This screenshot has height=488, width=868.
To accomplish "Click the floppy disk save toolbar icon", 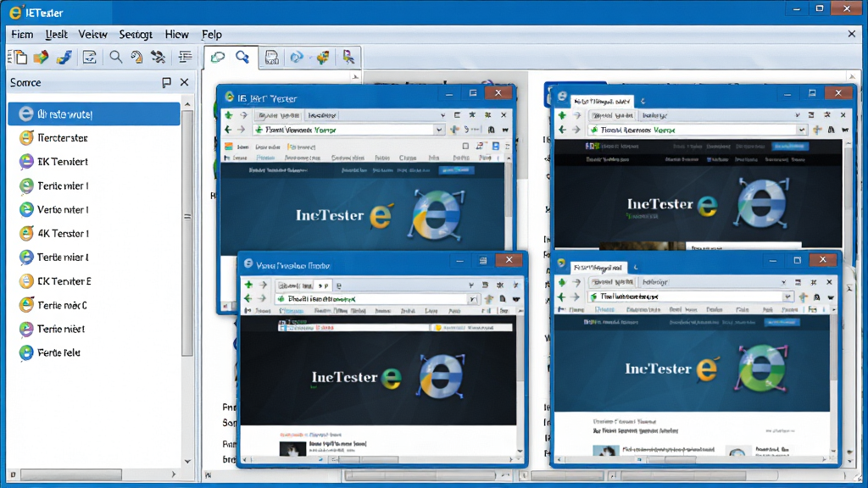I will 271,58.
